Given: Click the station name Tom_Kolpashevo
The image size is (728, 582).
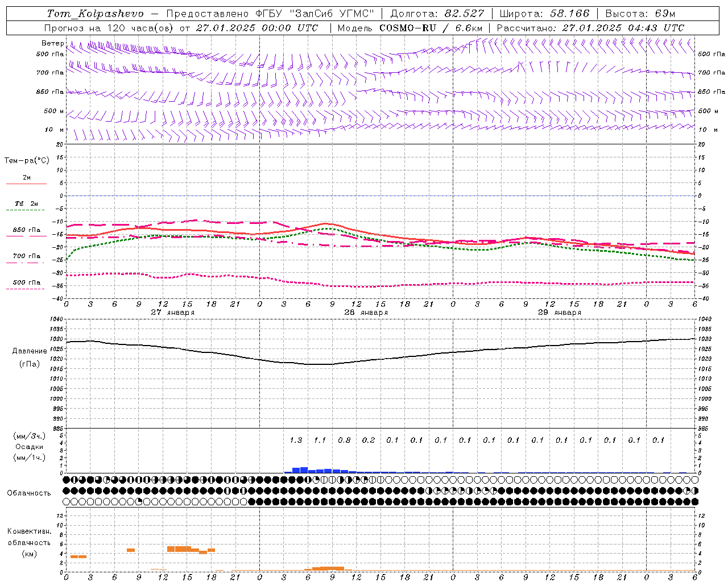Looking at the screenshot, I should (95, 14).
